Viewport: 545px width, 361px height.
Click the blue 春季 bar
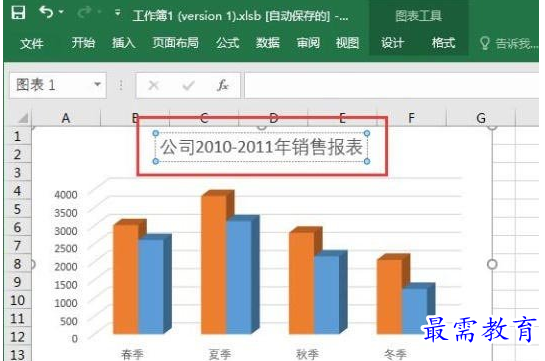coord(151,287)
